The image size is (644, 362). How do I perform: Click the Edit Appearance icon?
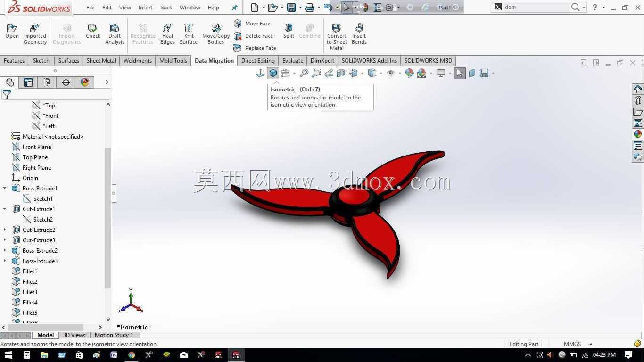pyautogui.click(x=409, y=73)
